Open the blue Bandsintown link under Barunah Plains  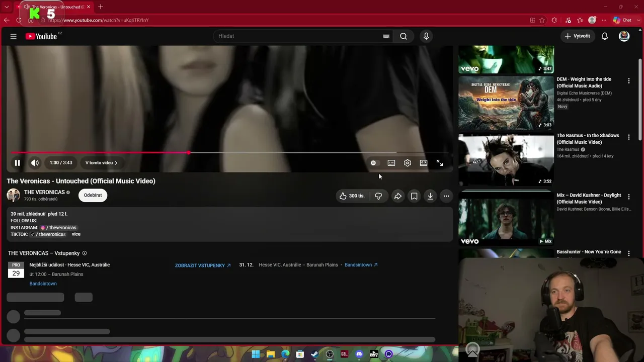coord(43,284)
